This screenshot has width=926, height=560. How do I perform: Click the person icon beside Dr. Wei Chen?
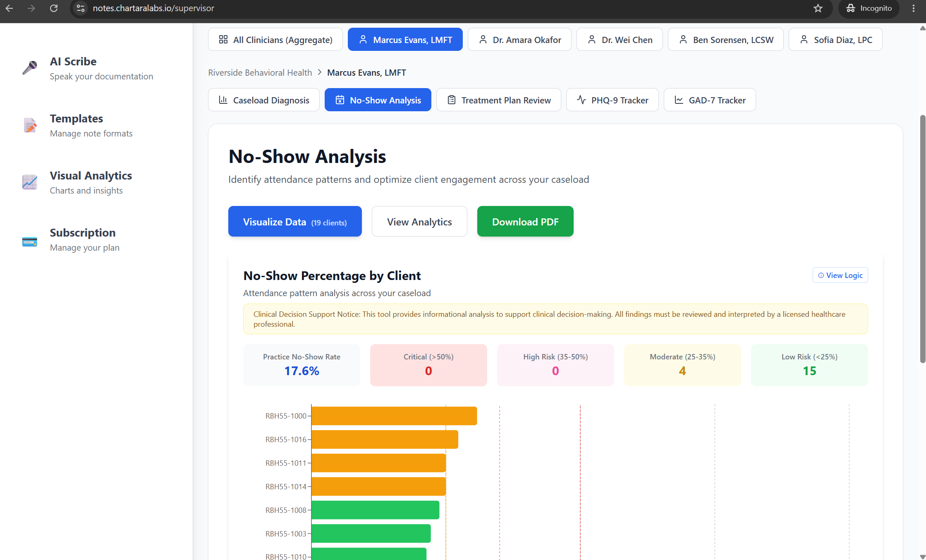coord(592,39)
